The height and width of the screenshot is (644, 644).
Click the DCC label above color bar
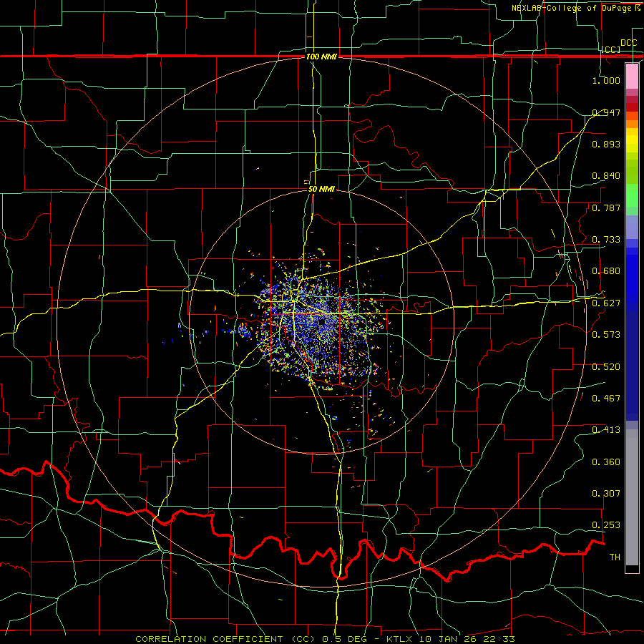pos(628,43)
